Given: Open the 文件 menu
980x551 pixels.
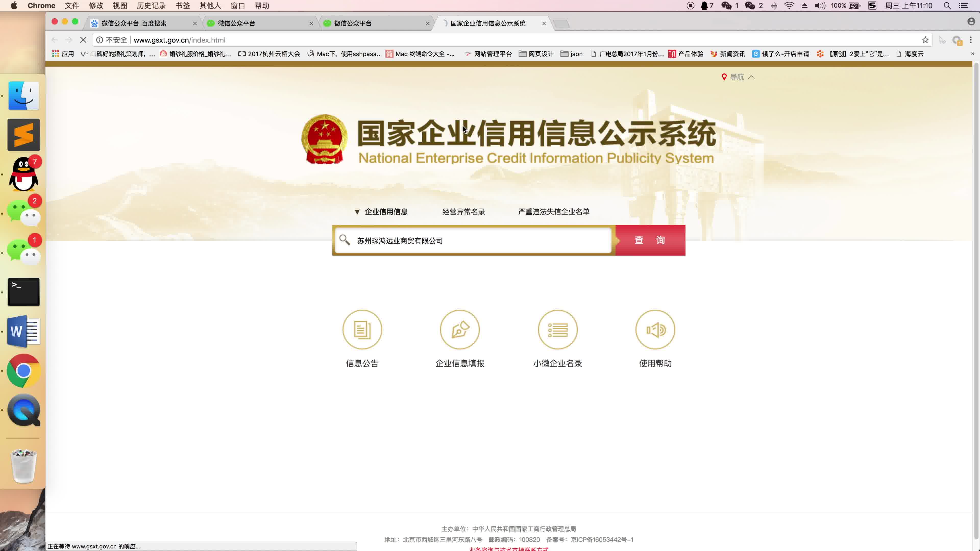Looking at the screenshot, I should tap(72, 6).
